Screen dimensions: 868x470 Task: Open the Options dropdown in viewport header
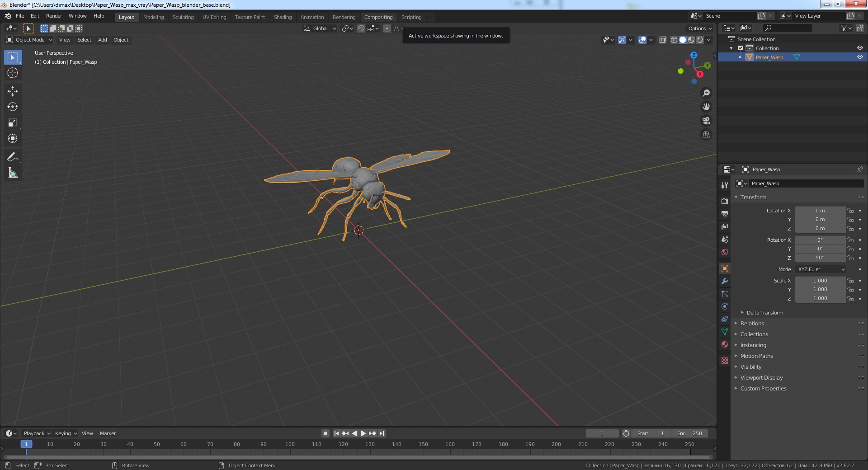700,28
